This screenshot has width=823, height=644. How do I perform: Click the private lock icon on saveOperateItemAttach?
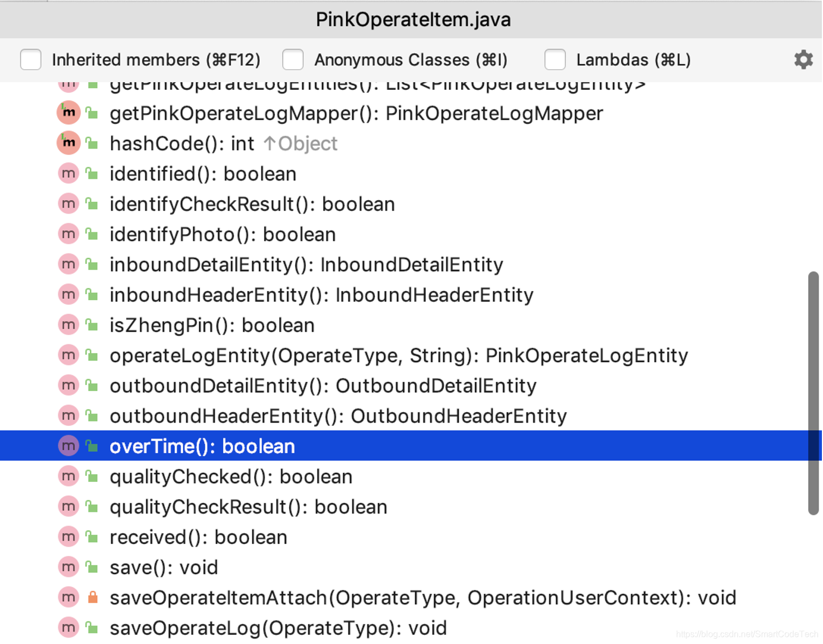[x=93, y=597]
